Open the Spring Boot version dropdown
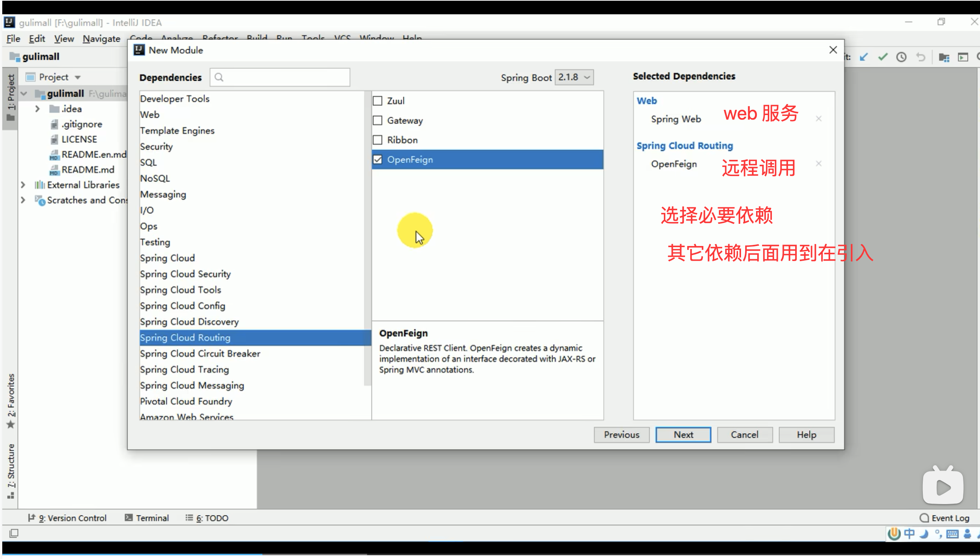This screenshot has height=559, width=980. (574, 77)
